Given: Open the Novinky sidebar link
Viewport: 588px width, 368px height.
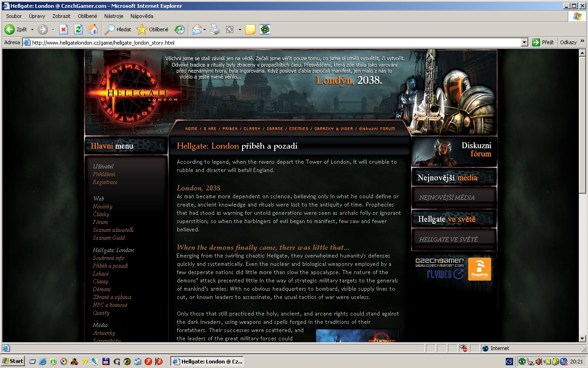Looking at the screenshot, I should coord(102,207).
